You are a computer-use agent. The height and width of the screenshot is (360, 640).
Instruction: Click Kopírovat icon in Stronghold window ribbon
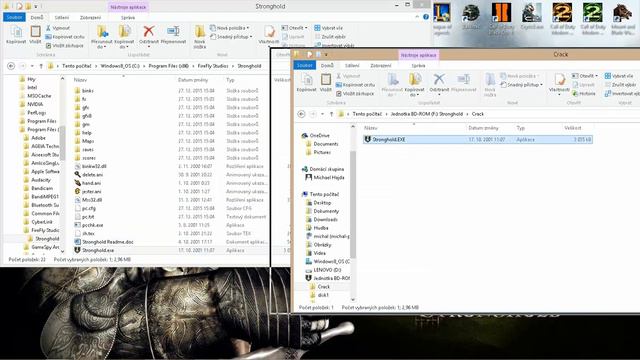point(16,34)
